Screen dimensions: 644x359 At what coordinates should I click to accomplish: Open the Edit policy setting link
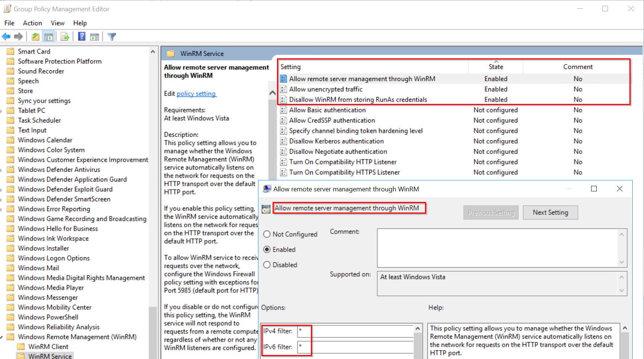(196, 94)
